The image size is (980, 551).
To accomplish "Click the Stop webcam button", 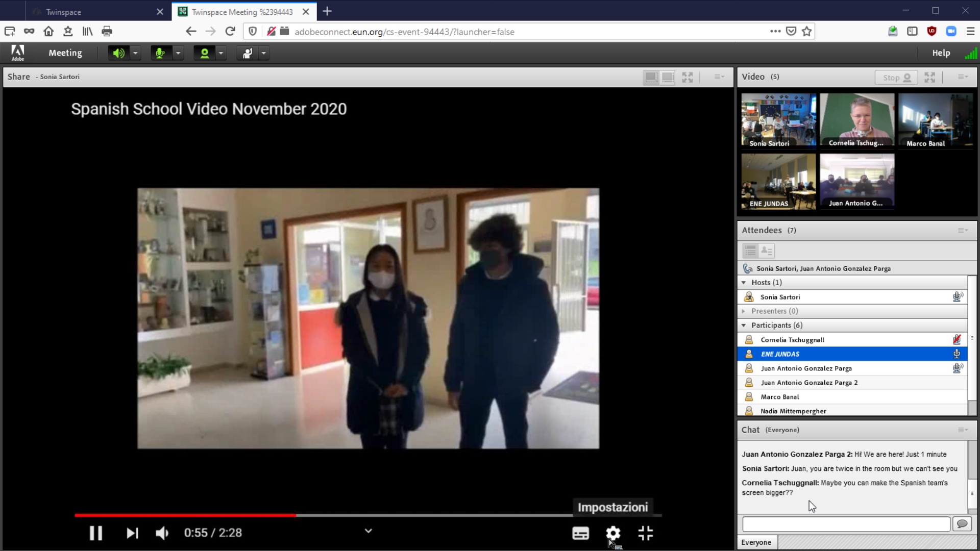I will click(x=896, y=78).
